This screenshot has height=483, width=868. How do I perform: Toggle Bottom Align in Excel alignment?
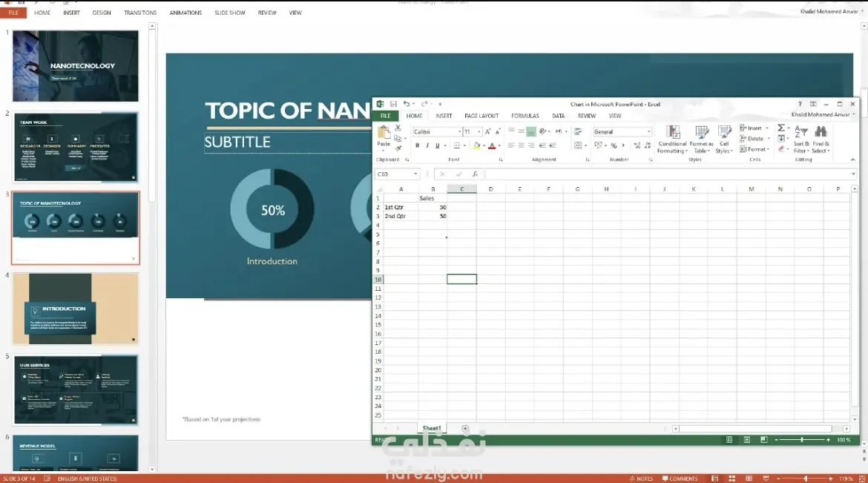pos(531,132)
